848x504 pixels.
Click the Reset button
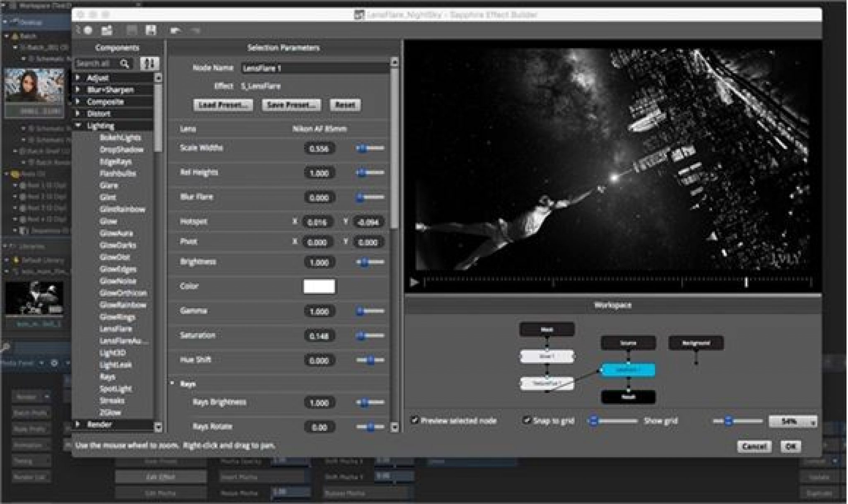click(345, 105)
